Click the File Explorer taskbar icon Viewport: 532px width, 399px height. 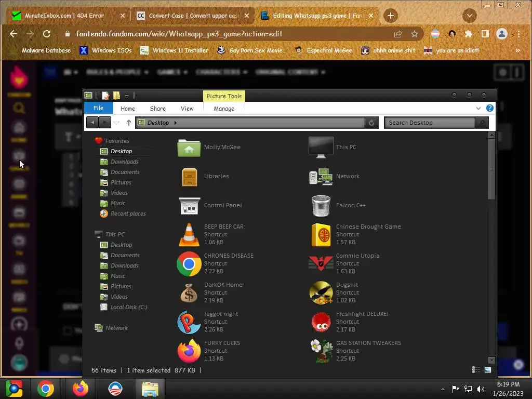tap(150, 389)
